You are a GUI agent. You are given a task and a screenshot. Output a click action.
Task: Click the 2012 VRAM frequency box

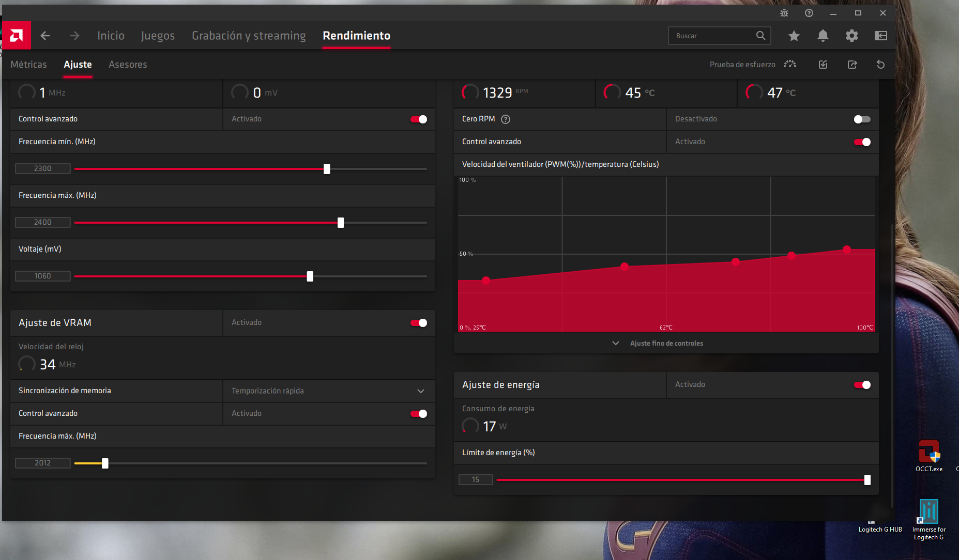[x=42, y=463]
